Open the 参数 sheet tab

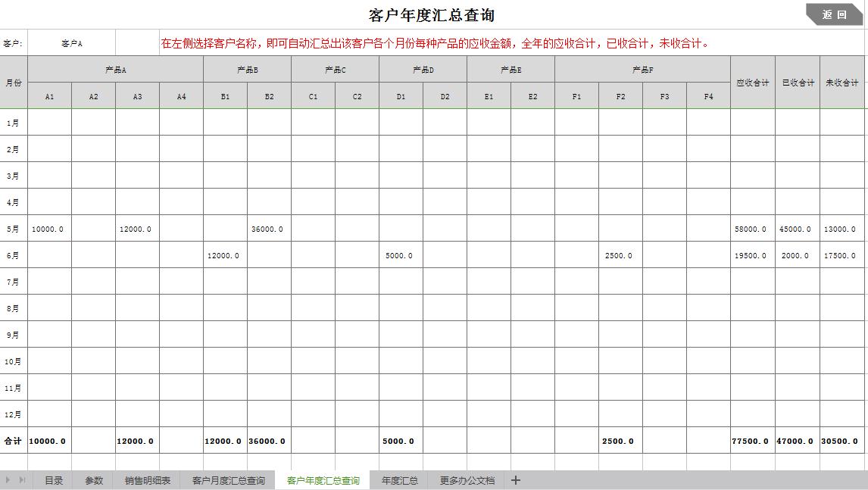tap(94, 480)
